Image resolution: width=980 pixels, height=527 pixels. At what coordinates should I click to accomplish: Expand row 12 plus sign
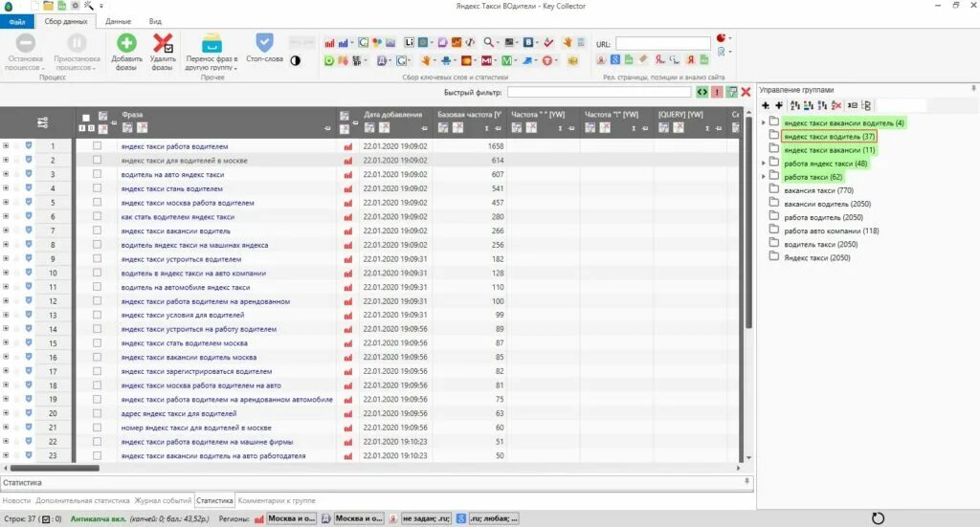pos(6,300)
